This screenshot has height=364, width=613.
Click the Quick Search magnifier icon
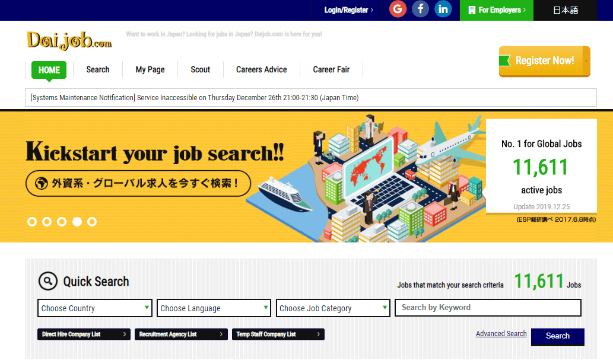click(x=47, y=281)
